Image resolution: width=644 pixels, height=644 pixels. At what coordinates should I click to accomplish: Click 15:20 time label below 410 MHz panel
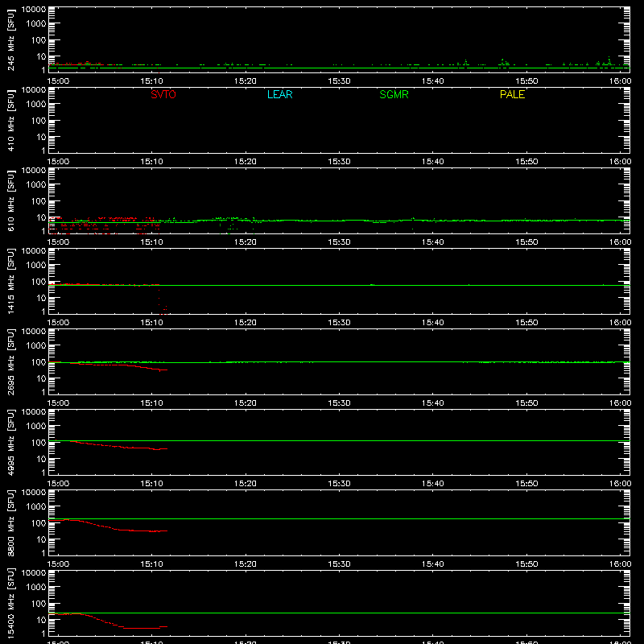(246, 162)
